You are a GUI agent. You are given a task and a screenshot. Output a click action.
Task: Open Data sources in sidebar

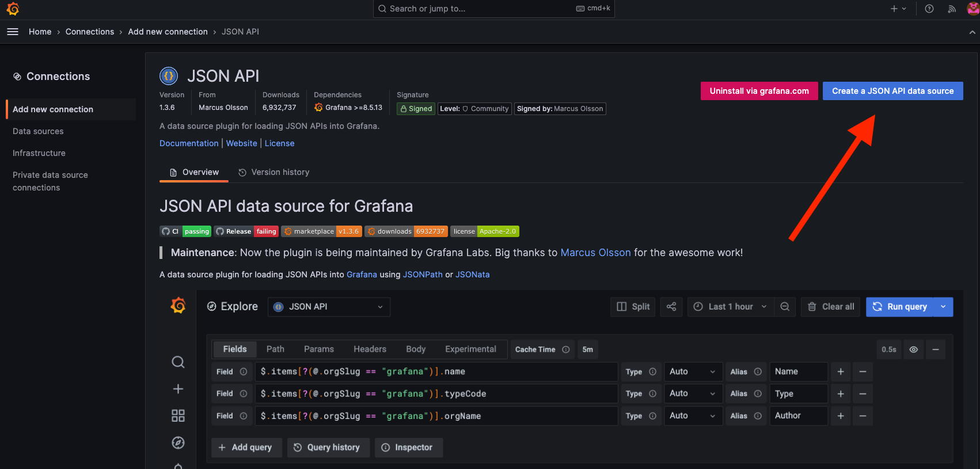38,131
